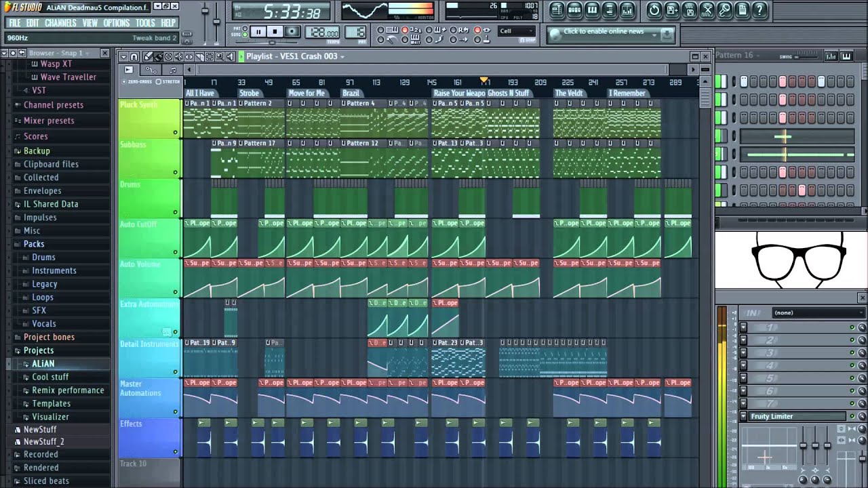Jump to Raise Your Weapon timeline marker

(x=459, y=94)
